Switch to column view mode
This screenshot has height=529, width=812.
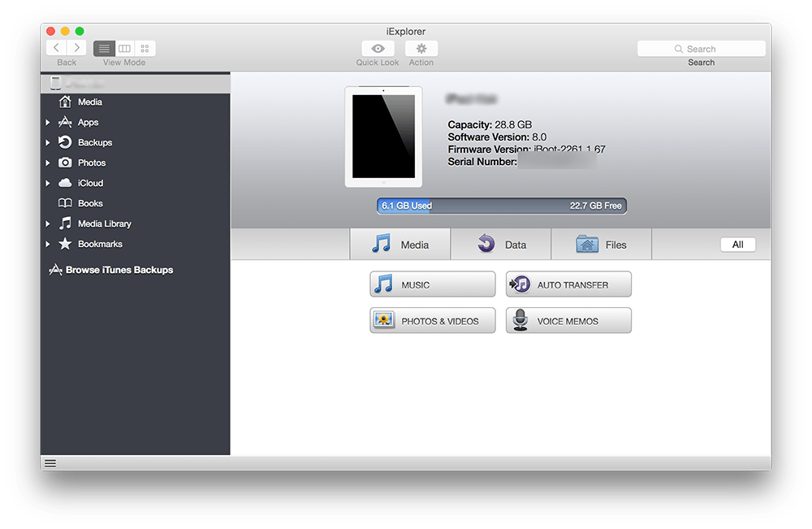tap(124, 49)
